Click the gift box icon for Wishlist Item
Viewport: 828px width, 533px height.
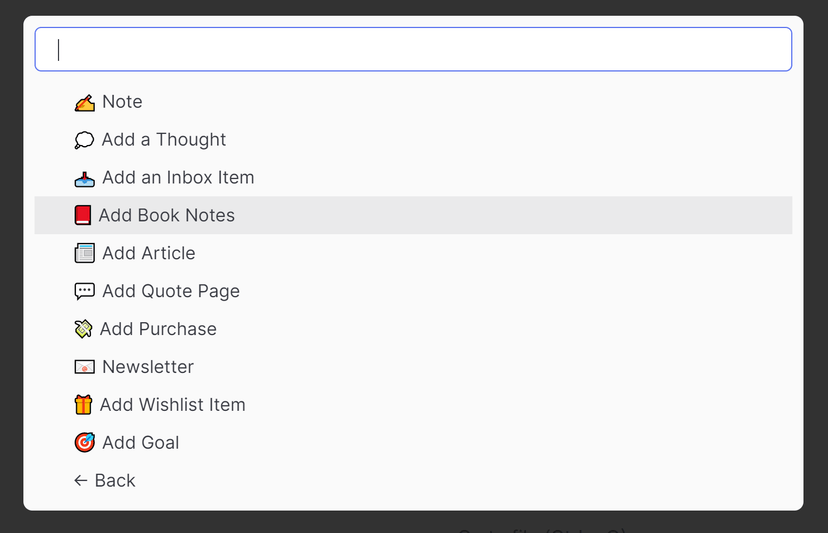coord(83,405)
